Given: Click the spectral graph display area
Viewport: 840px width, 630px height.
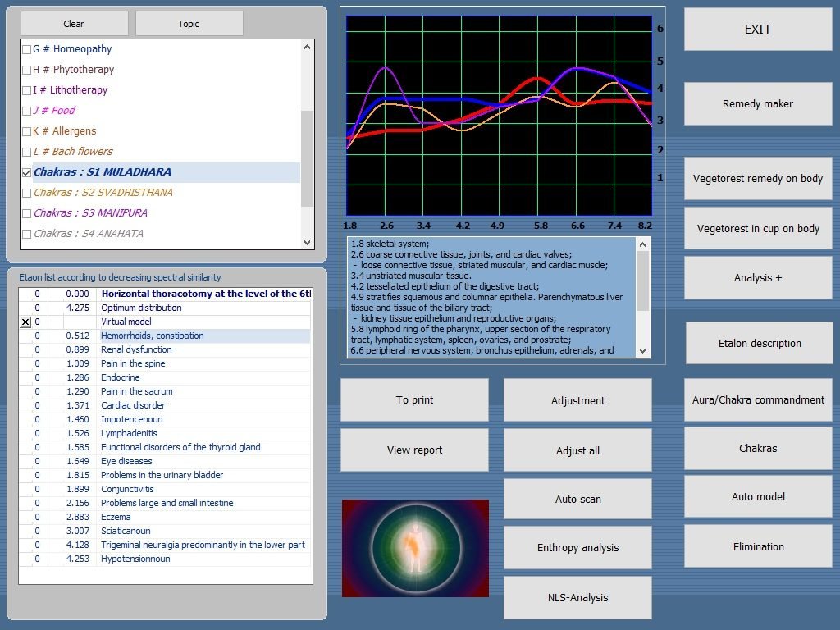Looking at the screenshot, I should click(499, 115).
